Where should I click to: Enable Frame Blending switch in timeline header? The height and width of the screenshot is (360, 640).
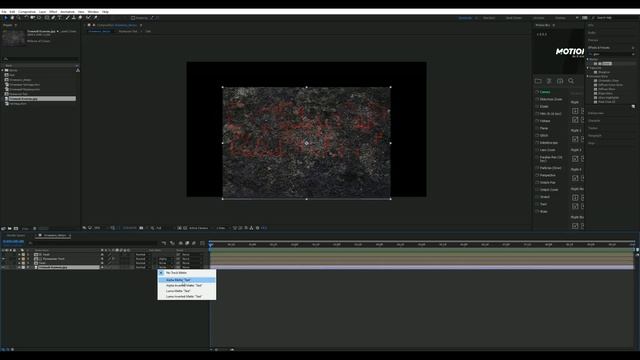187,243
